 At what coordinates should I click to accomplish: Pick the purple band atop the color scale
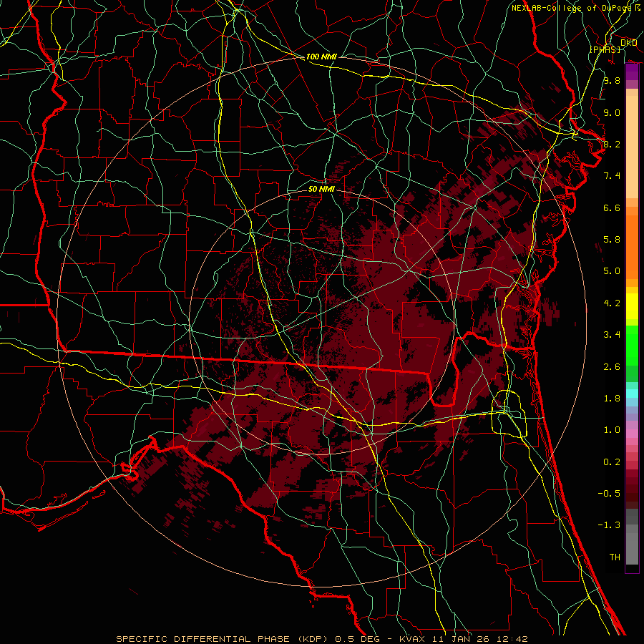click(x=632, y=72)
